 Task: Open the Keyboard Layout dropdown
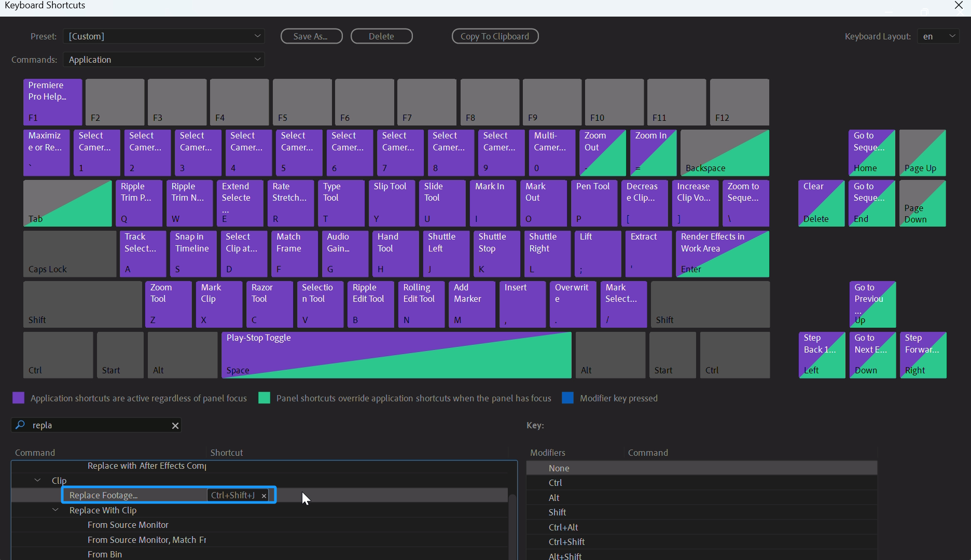pos(938,36)
